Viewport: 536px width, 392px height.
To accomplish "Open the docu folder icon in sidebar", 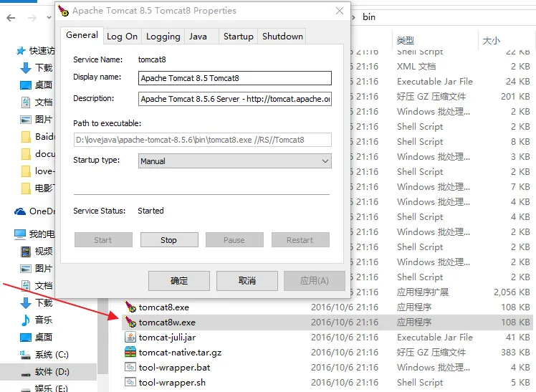I will [x=26, y=154].
